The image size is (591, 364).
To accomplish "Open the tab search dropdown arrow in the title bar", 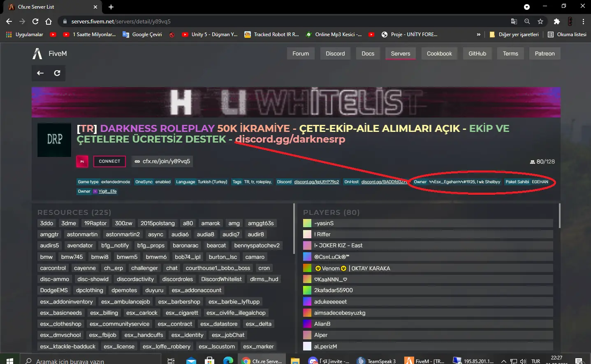I will 527,7.
